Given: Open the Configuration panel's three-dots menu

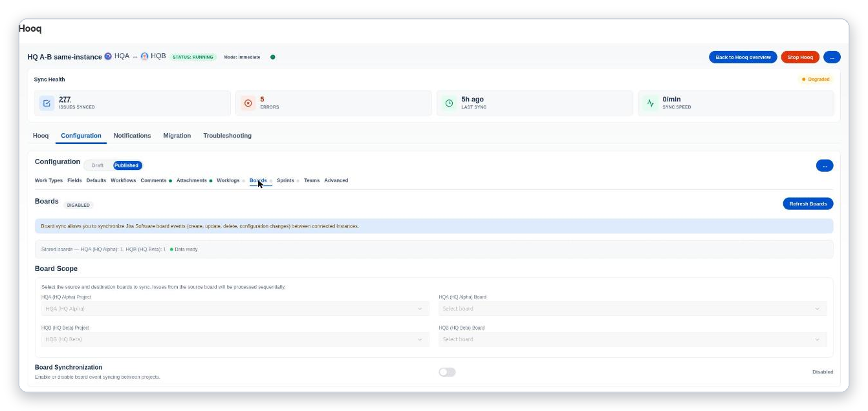Looking at the screenshot, I should tap(825, 165).
